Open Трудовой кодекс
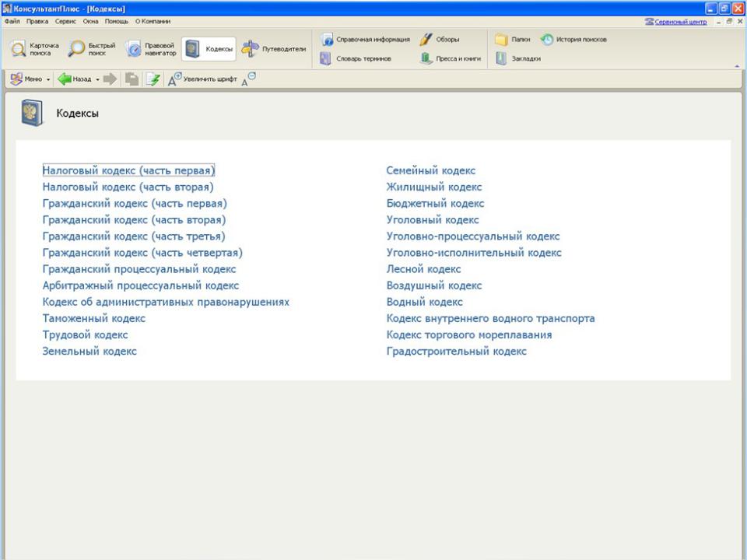The width and height of the screenshot is (747, 560). tap(86, 334)
